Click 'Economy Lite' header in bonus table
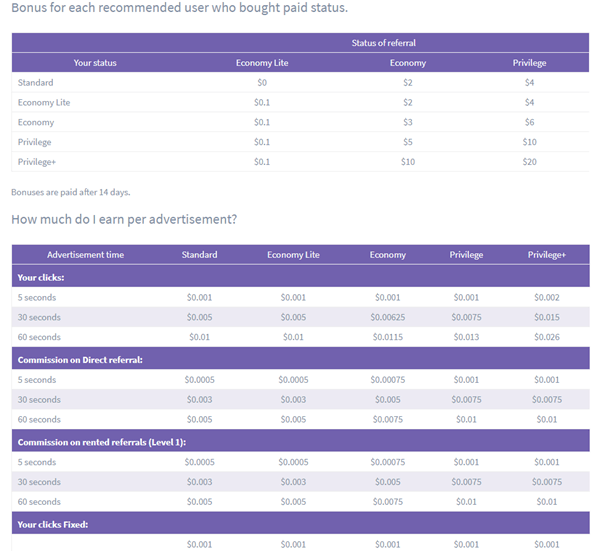Image resolution: width=600 pixels, height=551 pixels. click(262, 63)
